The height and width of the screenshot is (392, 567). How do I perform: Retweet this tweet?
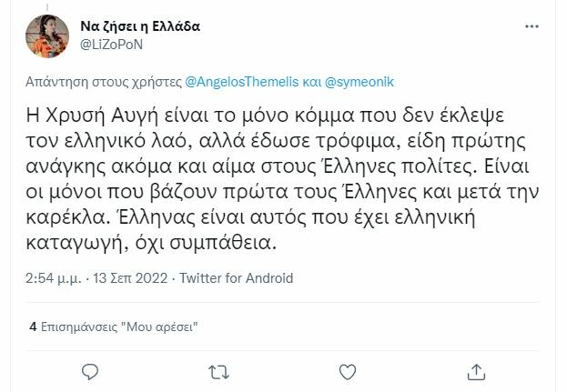[x=218, y=371]
